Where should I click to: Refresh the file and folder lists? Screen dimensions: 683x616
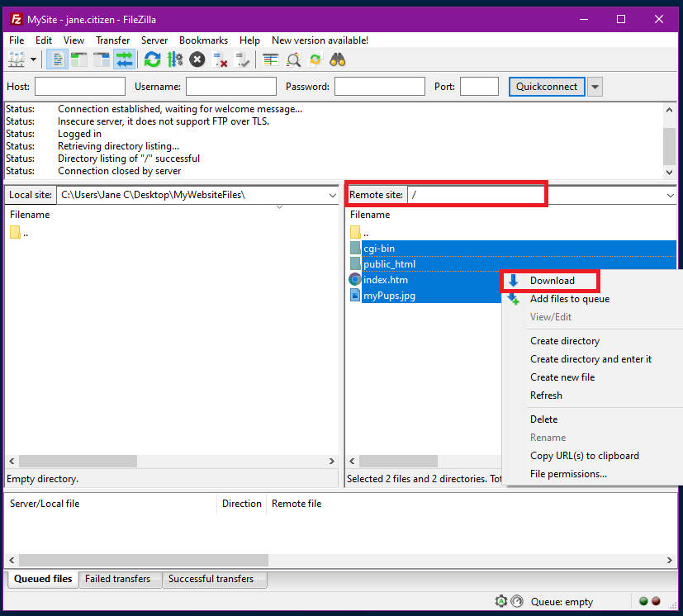point(153,59)
